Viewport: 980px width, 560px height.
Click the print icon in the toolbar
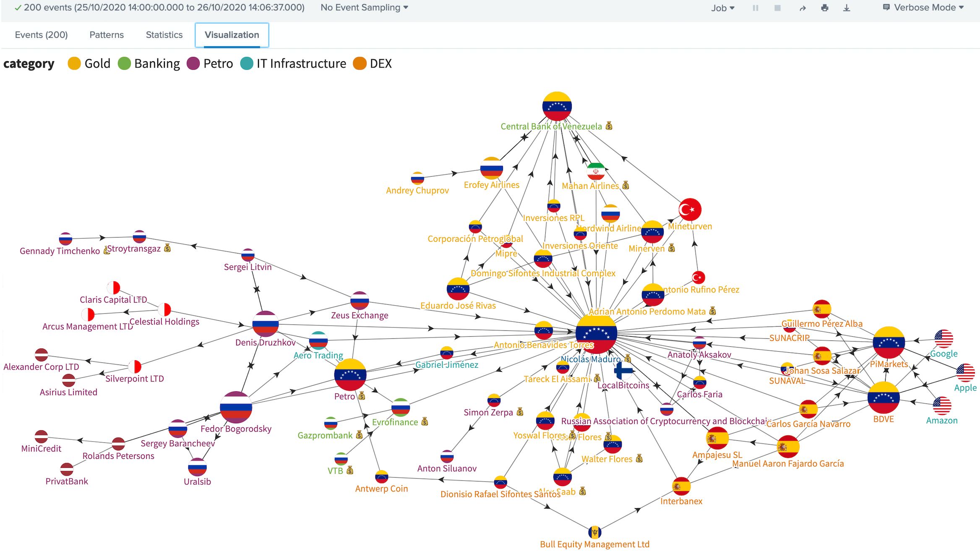(824, 8)
